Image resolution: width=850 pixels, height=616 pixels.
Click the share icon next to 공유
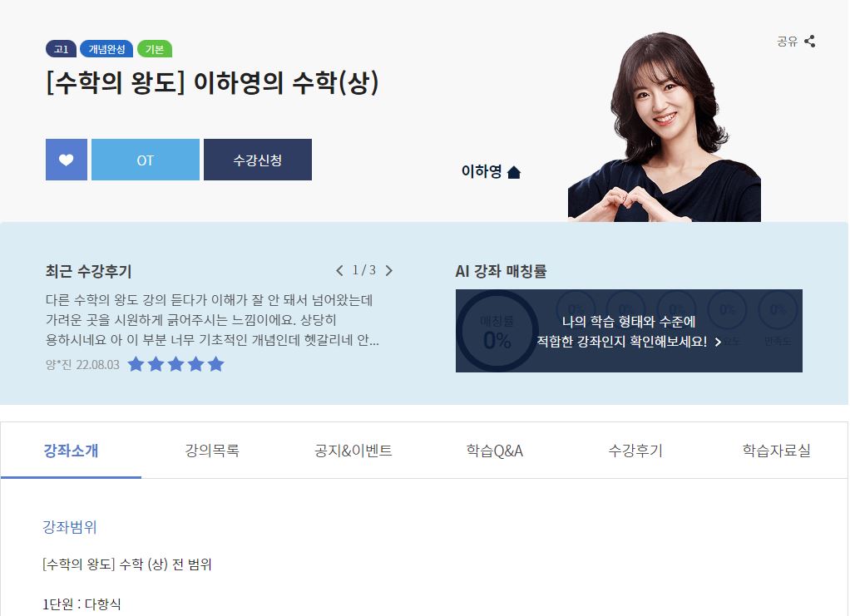[810, 42]
